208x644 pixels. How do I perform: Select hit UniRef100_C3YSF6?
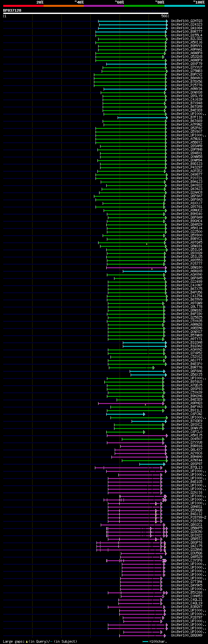tap(187, 561)
